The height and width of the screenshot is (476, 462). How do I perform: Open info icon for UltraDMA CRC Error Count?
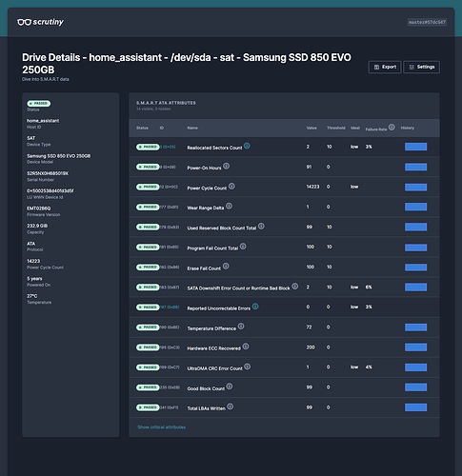pyautogui.click(x=248, y=367)
